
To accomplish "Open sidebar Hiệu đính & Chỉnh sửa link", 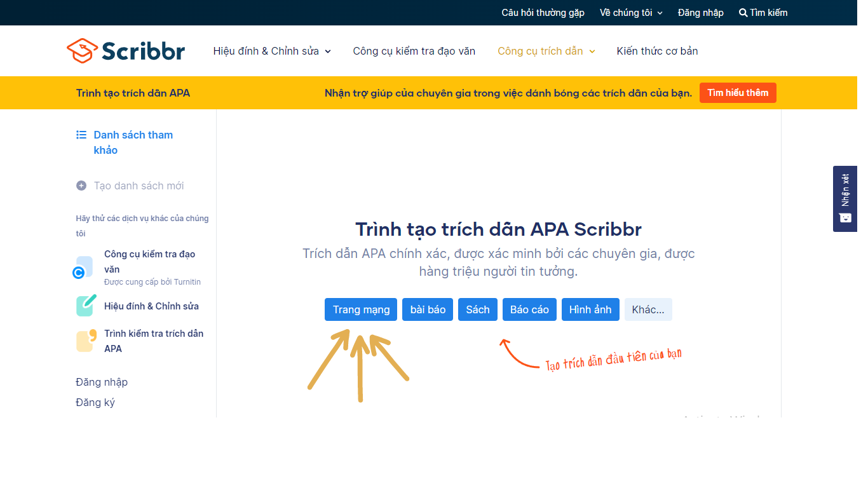I will click(x=151, y=306).
